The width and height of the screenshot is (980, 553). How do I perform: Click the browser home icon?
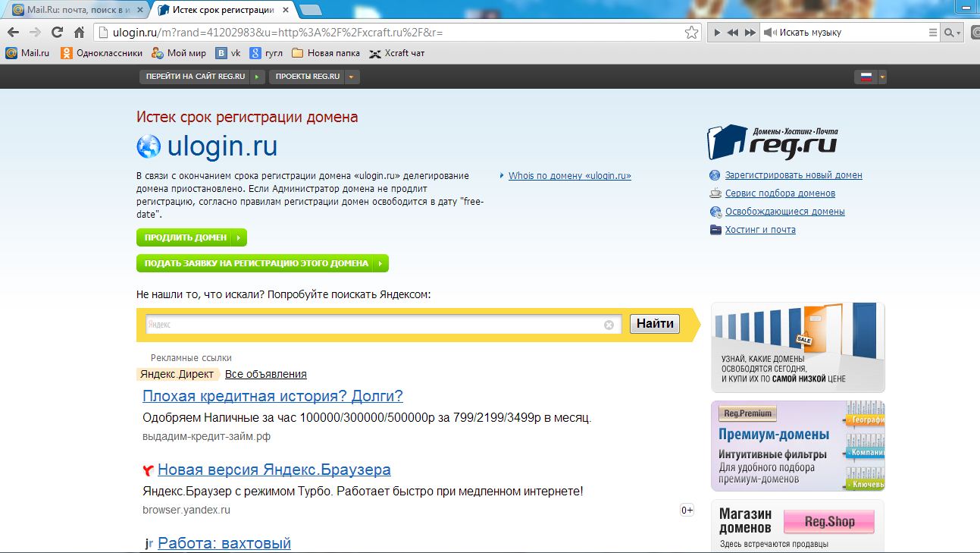pyautogui.click(x=79, y=33)
